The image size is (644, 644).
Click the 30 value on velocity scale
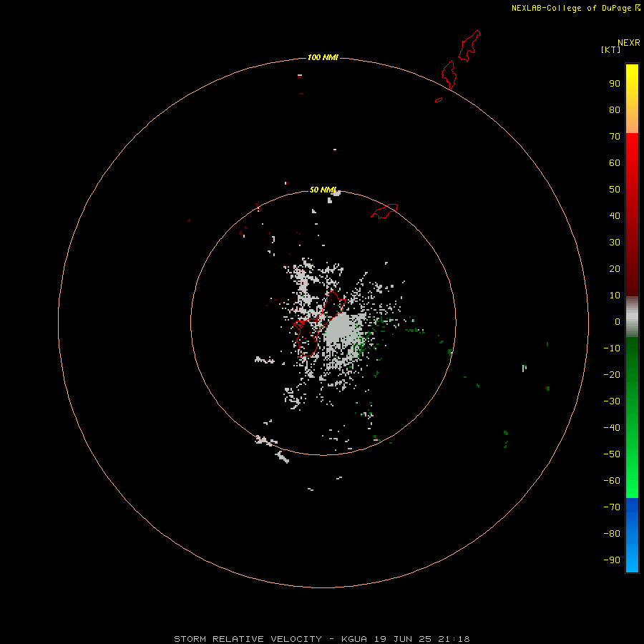[615, 243]
